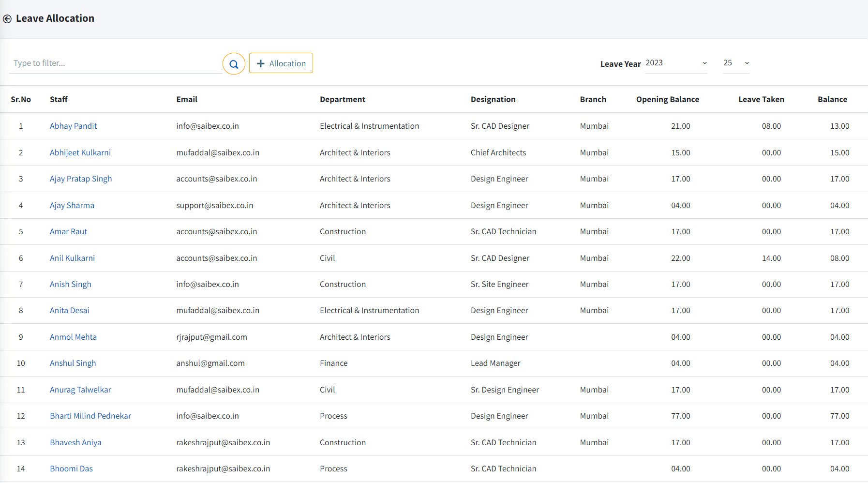Change the 25 rows-per-page dropdown
Image resolution: width=868 pixels, height=483 pixels.
[x=736, y=63]
